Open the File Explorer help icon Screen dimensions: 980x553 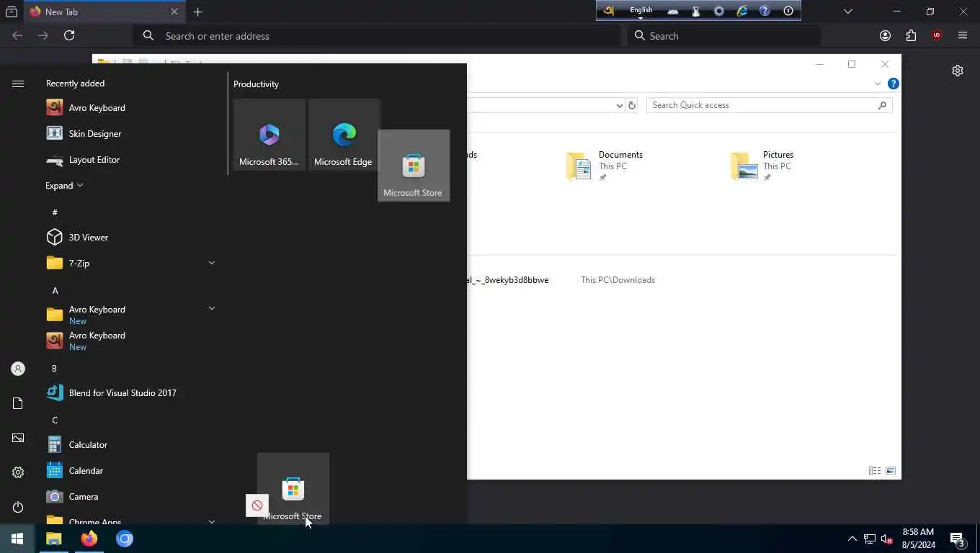tap(893, 84)
